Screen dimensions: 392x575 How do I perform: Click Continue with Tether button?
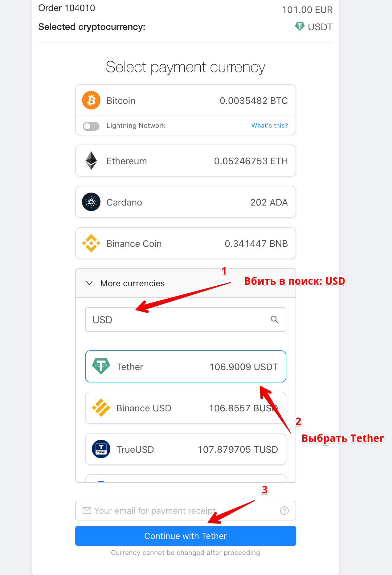pos(186,536)
